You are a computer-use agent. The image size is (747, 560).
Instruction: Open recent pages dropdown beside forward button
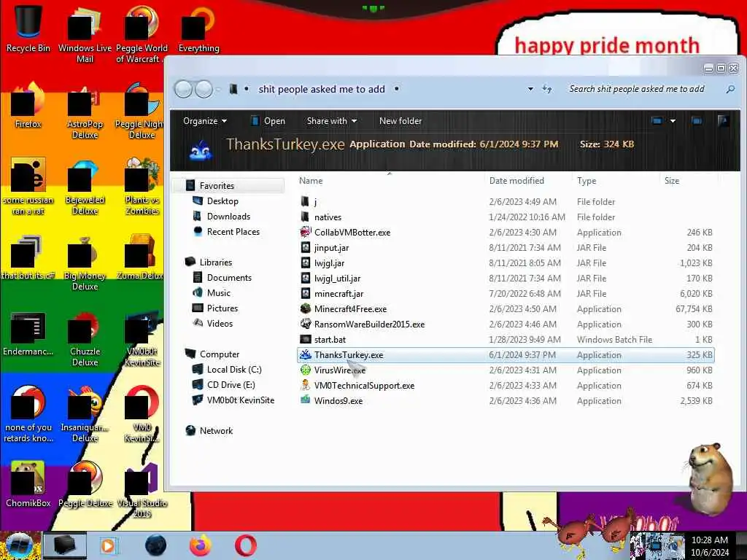pos(218,89)
